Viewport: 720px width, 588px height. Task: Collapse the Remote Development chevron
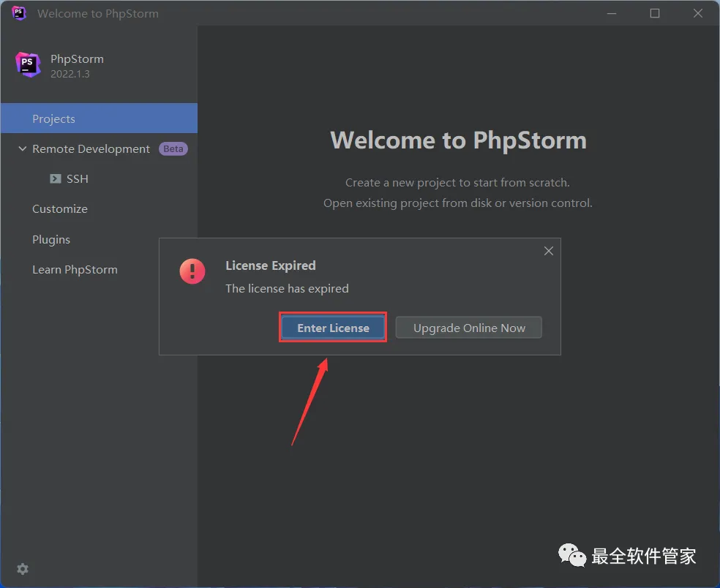(22, 148)
